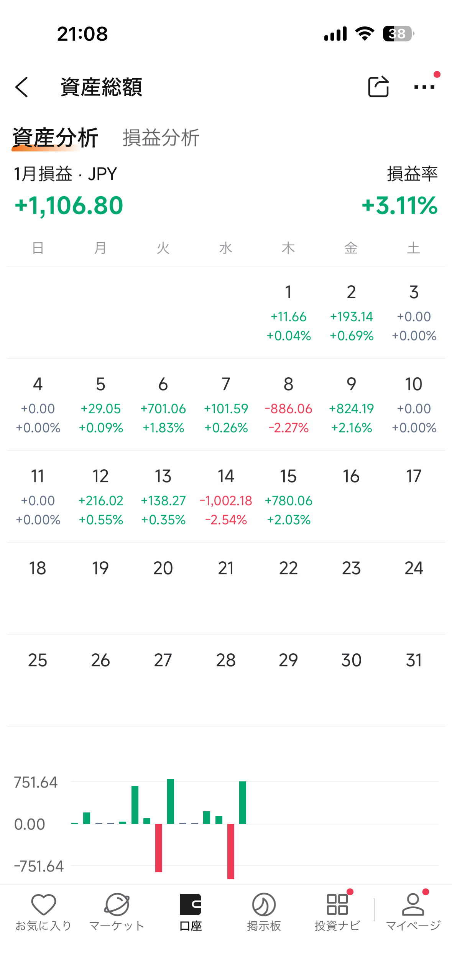
Task: Open the three-dot more options menu
Action: coord(424,87)
